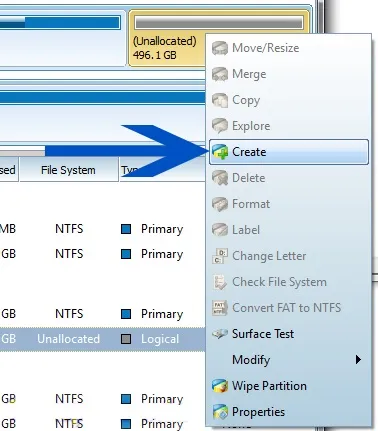The image size is (378, 431).
Task: Click the Copy icon in context menu
Action: pyautogui.click(x=220, y=100)
